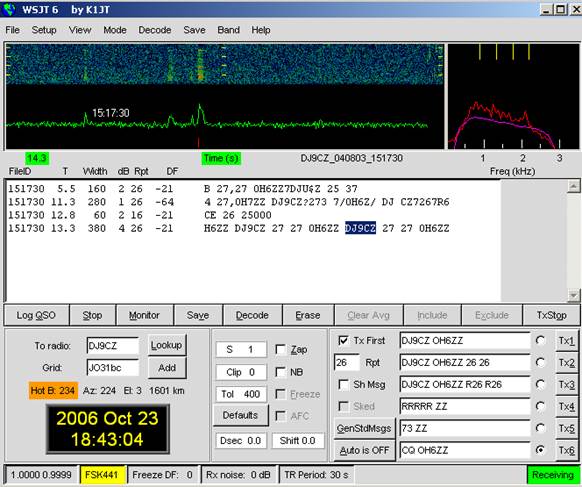582x487 pixels.
Task: Toggle the Tx First checkbox
Action: tap(344, 340)
